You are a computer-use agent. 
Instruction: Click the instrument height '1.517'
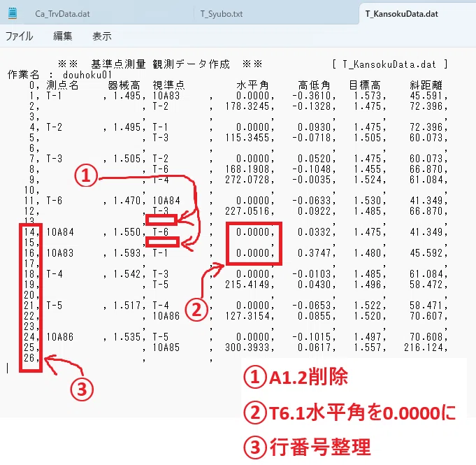tap(127, 306)
